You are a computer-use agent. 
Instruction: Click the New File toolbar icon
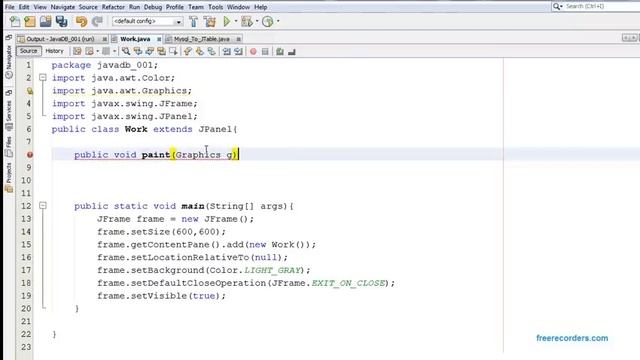tap(15, 21)
